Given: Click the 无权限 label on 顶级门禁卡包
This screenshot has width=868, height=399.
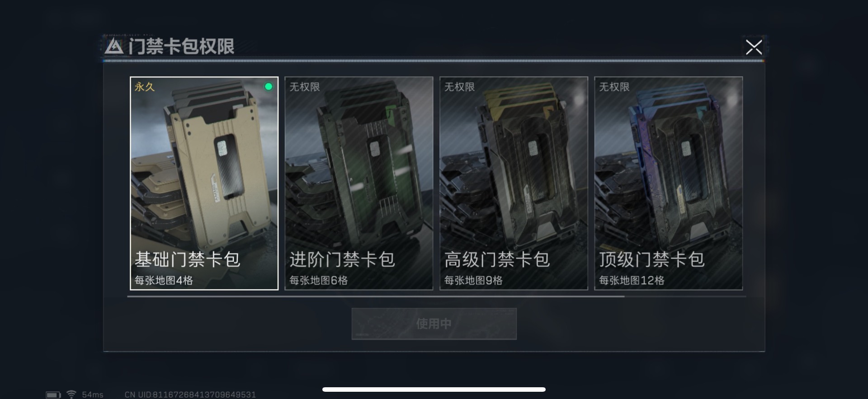Looking at the screenshot, I should tap(614, 87).
